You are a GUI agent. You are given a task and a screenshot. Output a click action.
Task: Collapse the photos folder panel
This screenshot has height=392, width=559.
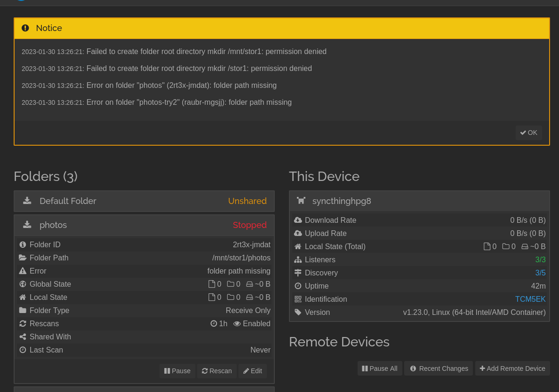(x=144, y=225)
